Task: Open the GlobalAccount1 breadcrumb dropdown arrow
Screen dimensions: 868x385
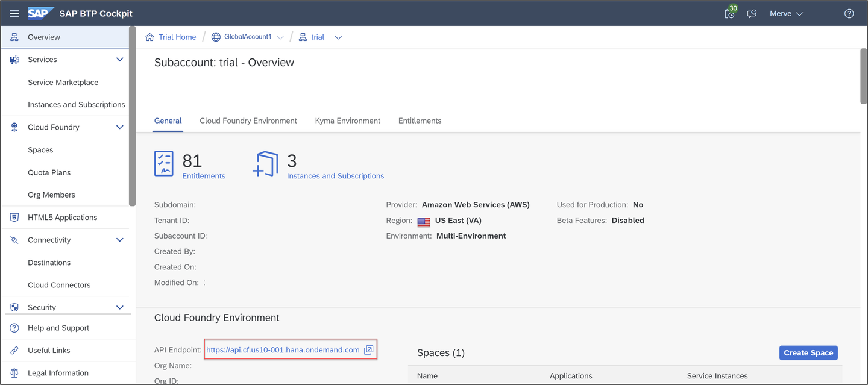Action: point(280,37)
